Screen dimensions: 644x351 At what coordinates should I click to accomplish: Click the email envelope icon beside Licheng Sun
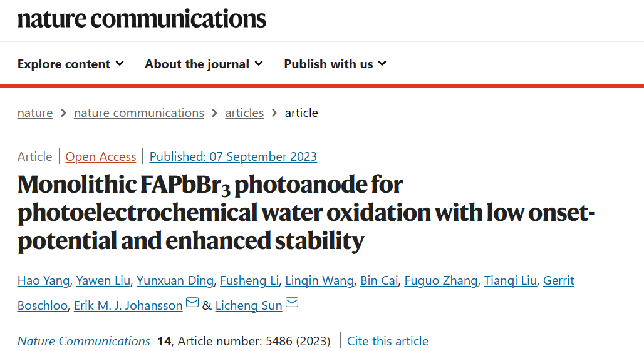pos(292,303)
